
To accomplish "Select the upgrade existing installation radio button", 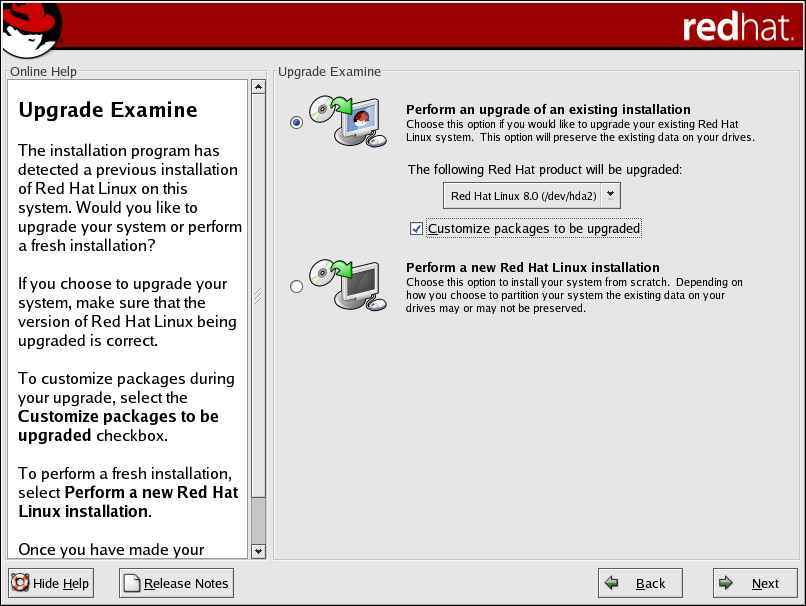I will [296, 122].
